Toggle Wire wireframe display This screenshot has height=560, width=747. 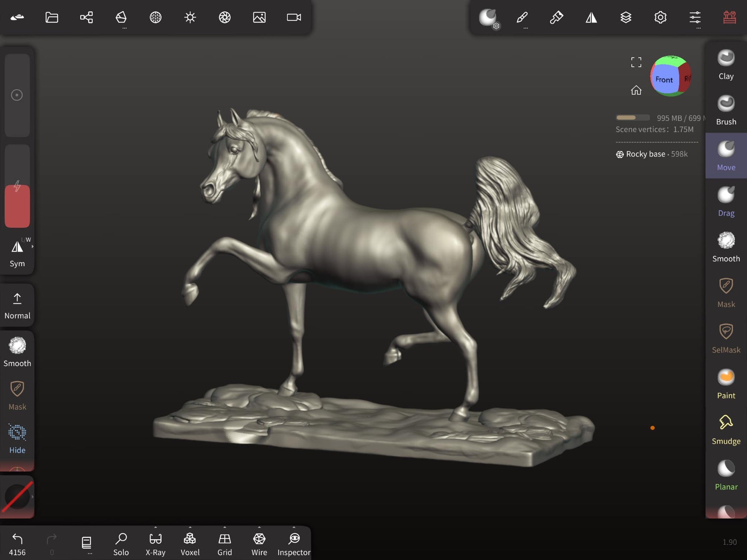pyautogui.click(x=259, y=544)
